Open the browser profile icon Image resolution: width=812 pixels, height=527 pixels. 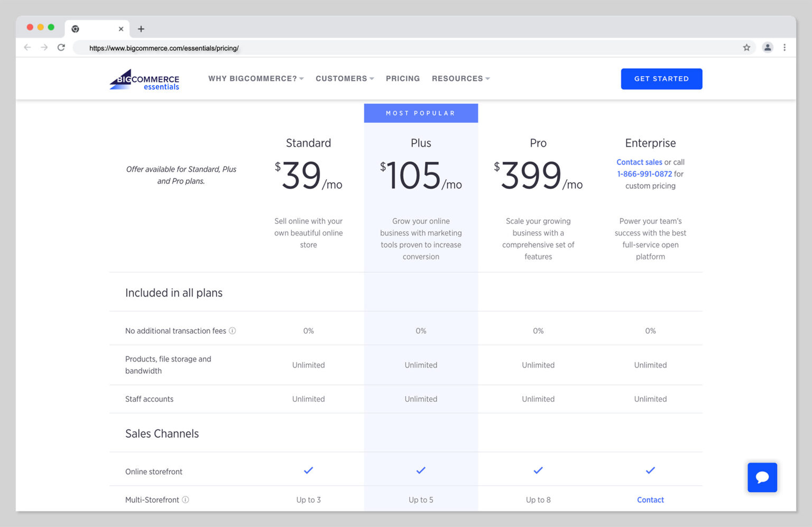coord(768,47)
